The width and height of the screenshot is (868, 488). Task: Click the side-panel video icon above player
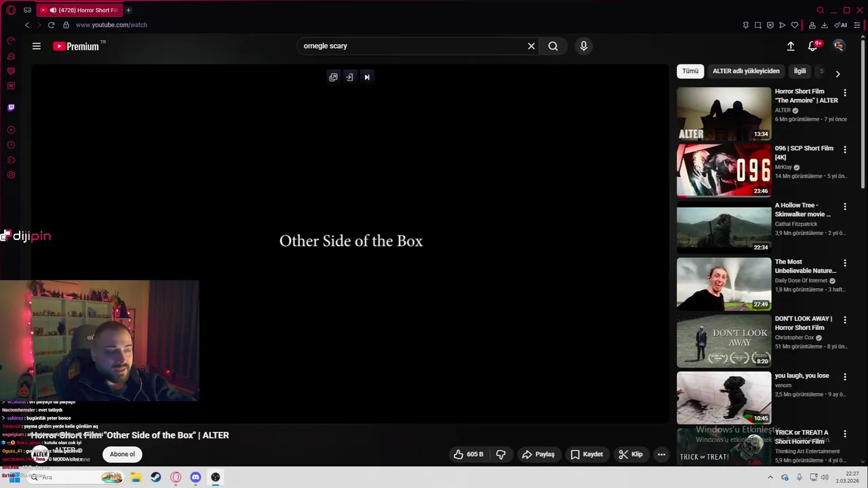pos(349,77)
